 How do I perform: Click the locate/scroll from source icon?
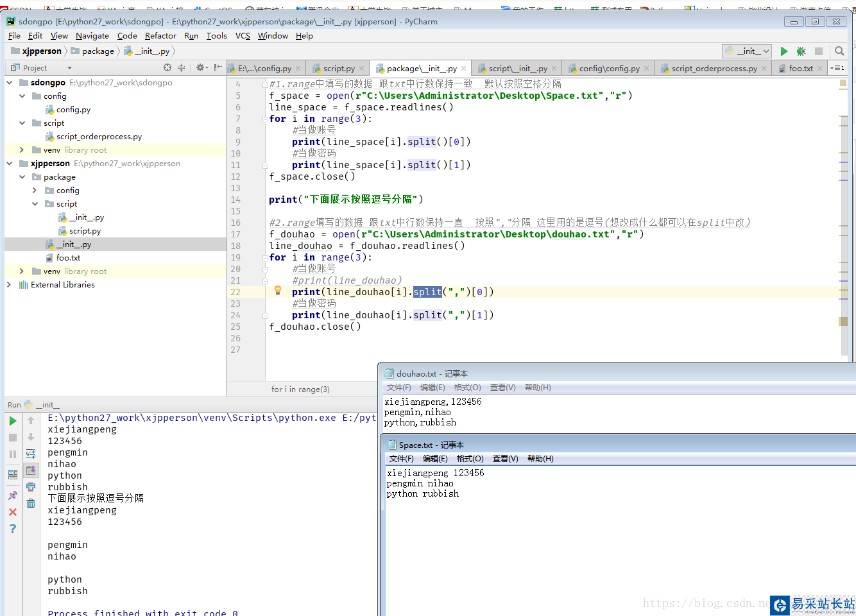[167, 67]
